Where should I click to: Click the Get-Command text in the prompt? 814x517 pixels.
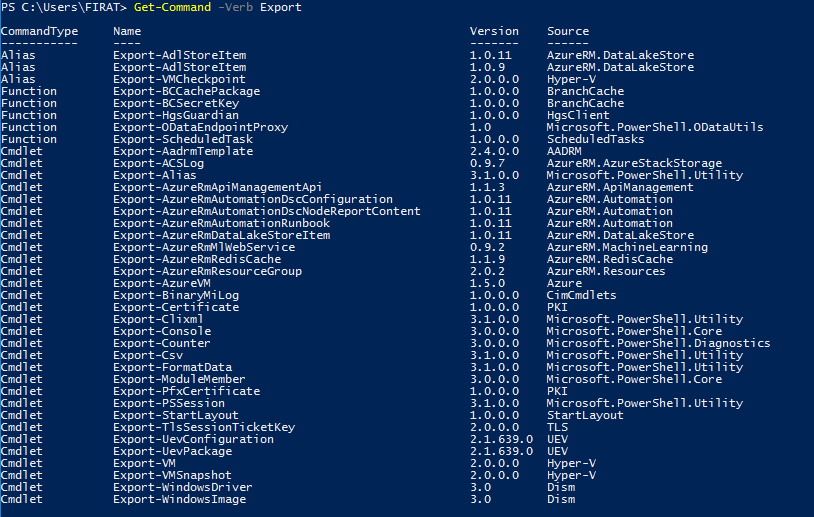coord(172,7)
